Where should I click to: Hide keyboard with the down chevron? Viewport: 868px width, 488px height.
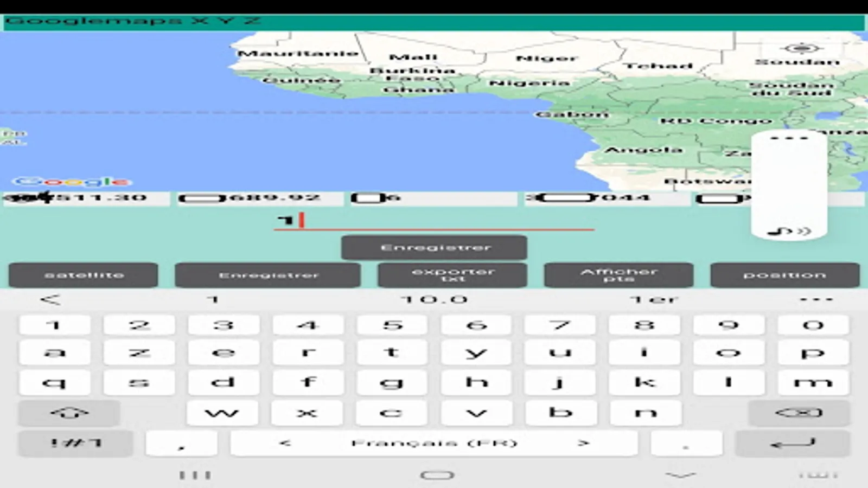point(680,476)
